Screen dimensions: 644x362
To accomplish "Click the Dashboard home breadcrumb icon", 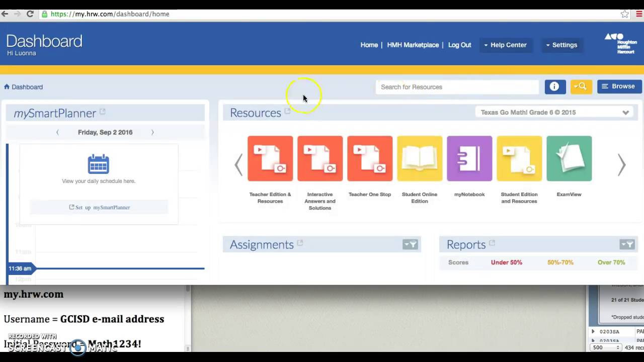I will (7, 86).
